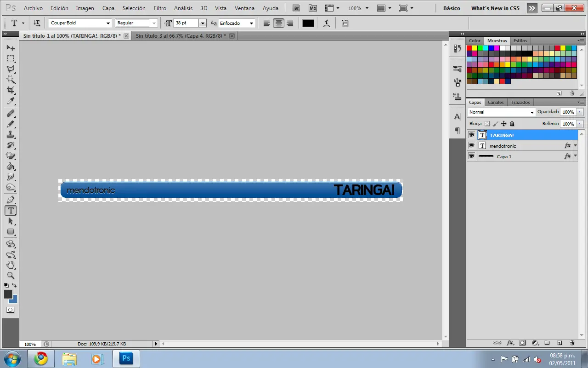The height and width of the screenshot is (368, 588).
Task: Launch Adobe Bridge from the Br icon
Action: click(x=296, y=8)
